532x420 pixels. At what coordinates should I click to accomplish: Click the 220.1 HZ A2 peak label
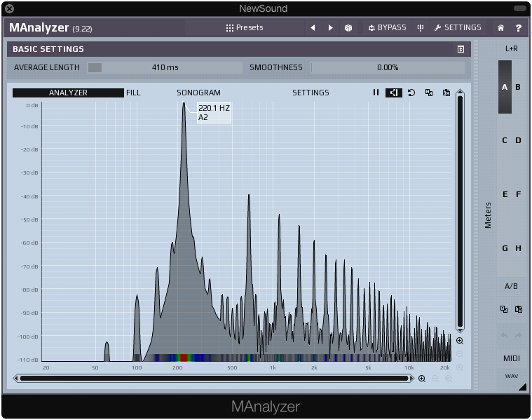[214, 113]
